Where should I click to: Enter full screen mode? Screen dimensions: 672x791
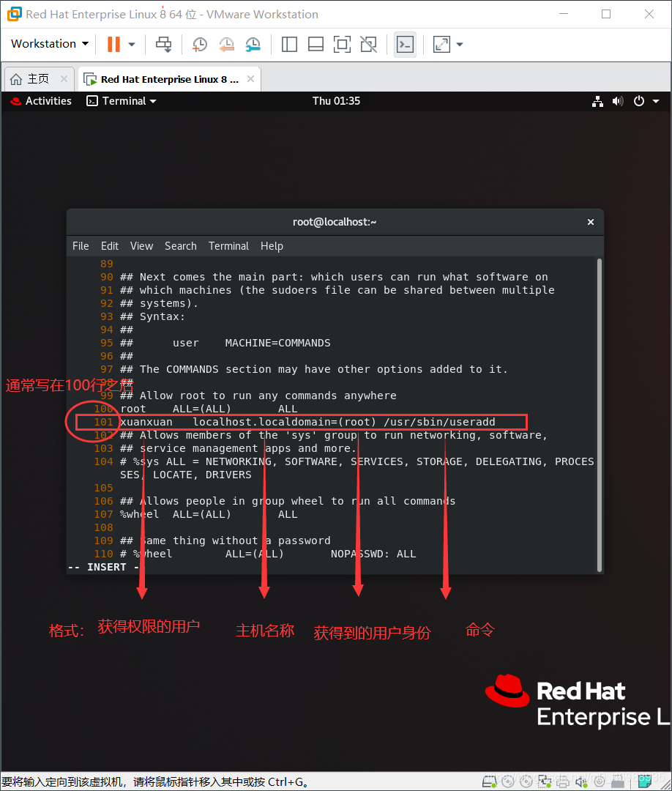pos(343,45)
